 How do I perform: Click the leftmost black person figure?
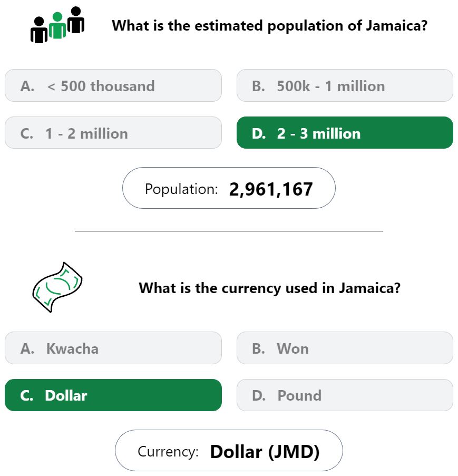pos(39,30)
